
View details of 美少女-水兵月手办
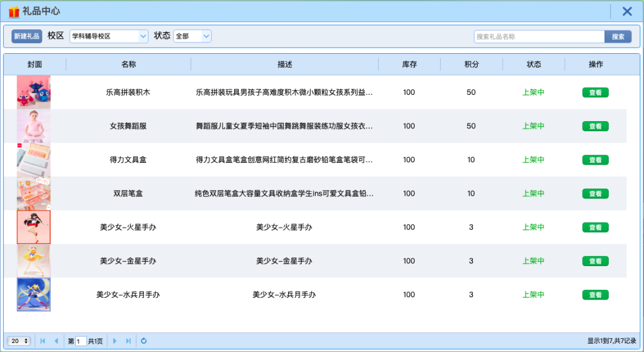[596, 295]
